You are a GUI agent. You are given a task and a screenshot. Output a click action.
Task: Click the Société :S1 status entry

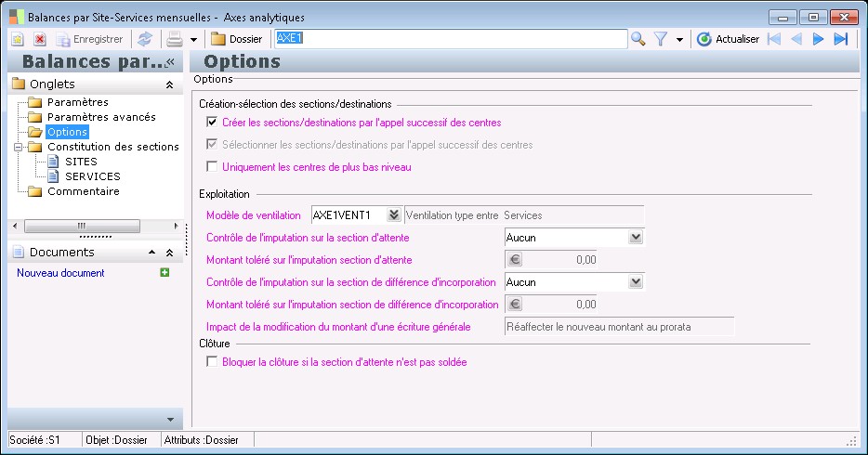[x=34, y=440]
